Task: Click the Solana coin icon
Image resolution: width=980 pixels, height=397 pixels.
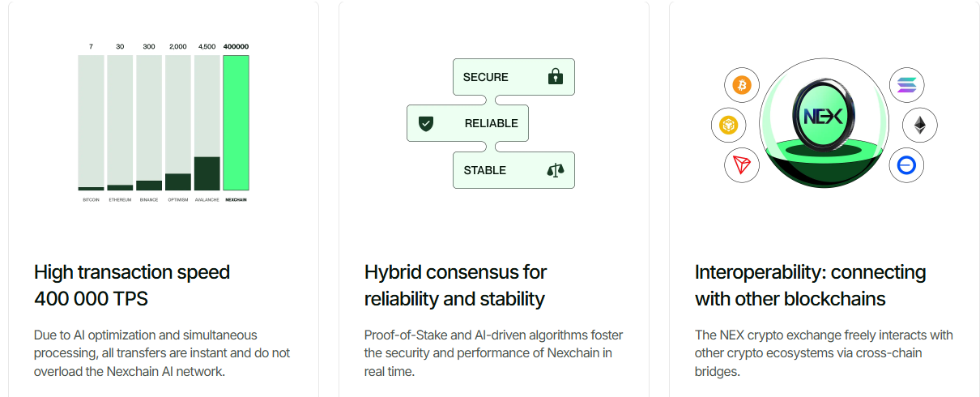Action: pos(905,85)
